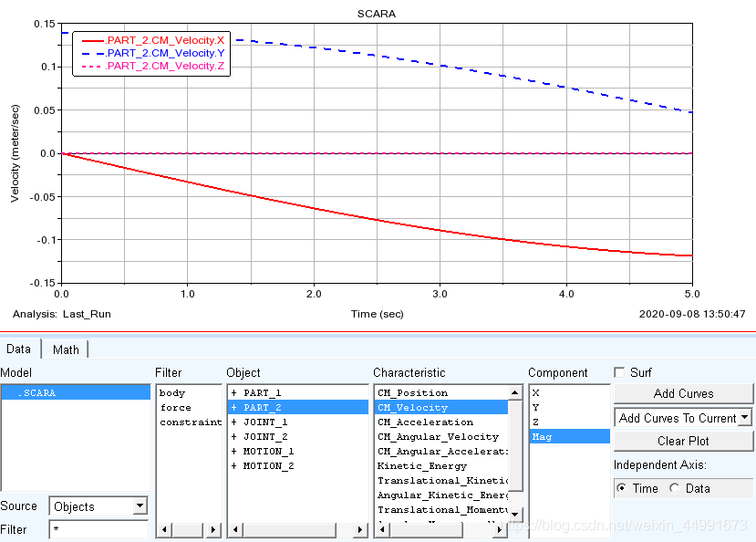
Task: Switch to the Math tab
Action: pos(66,349)
